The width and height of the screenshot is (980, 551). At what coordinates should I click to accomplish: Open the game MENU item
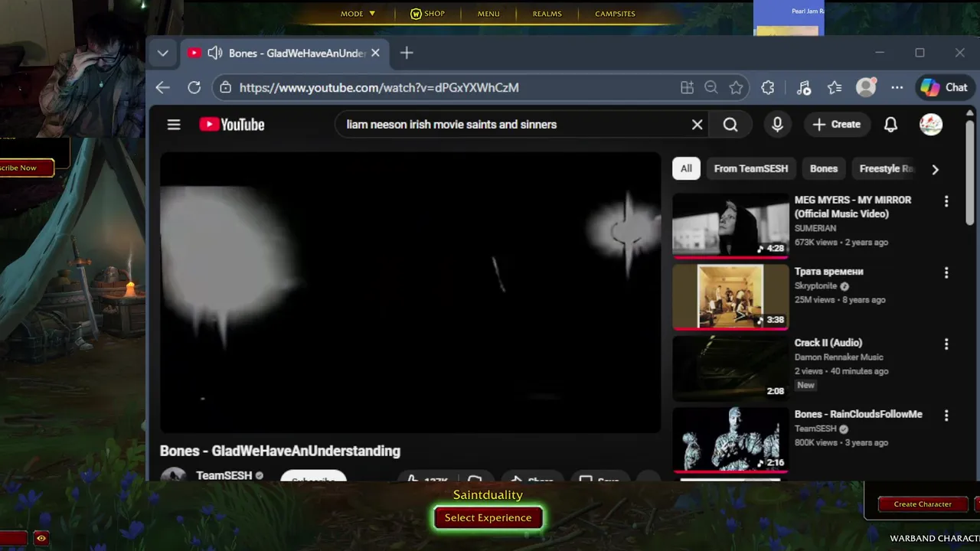click(x=488, y=14)
